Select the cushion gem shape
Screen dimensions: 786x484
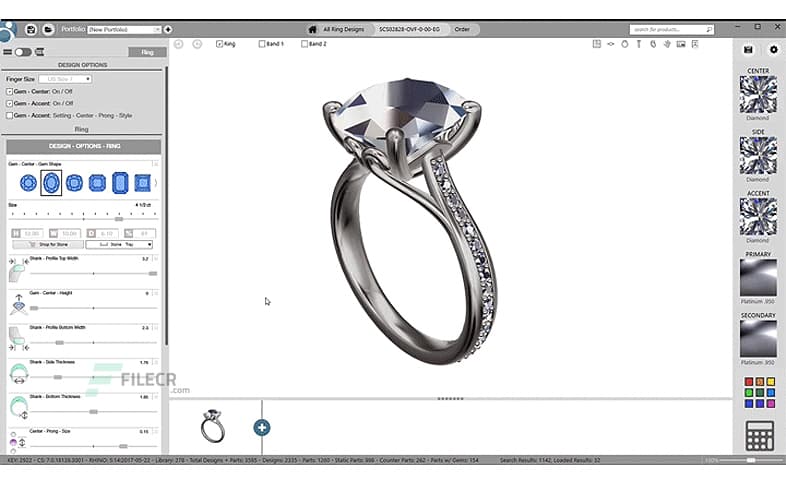(74, 183)
